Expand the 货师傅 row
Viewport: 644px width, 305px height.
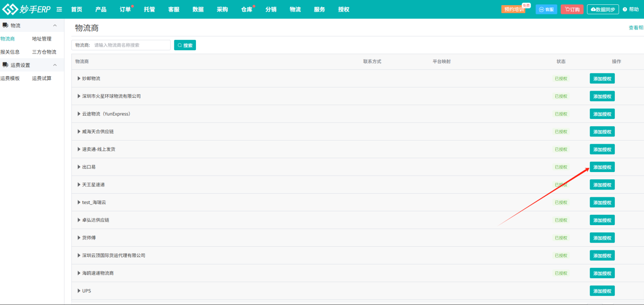[79, 238]
